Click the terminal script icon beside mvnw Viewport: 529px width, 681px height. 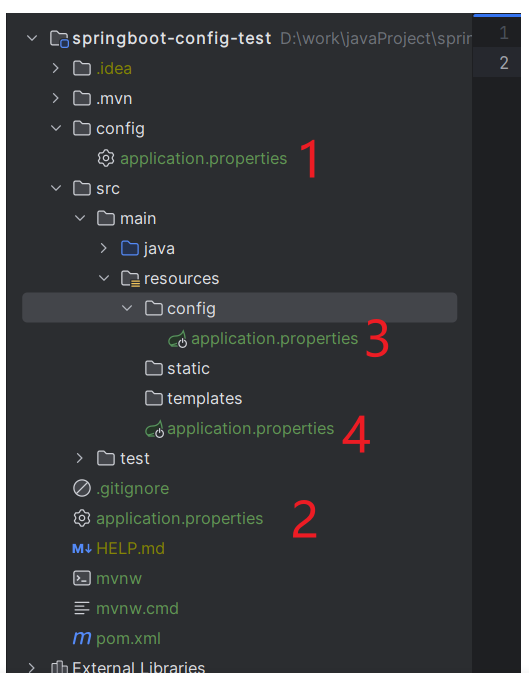(x=82, y=579)
